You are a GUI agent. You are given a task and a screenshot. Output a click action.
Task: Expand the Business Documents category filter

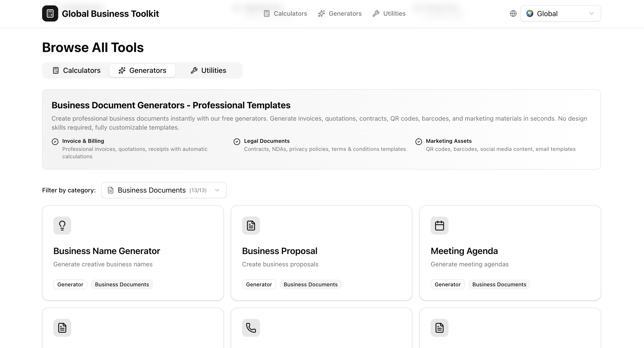tap(164, 190)
